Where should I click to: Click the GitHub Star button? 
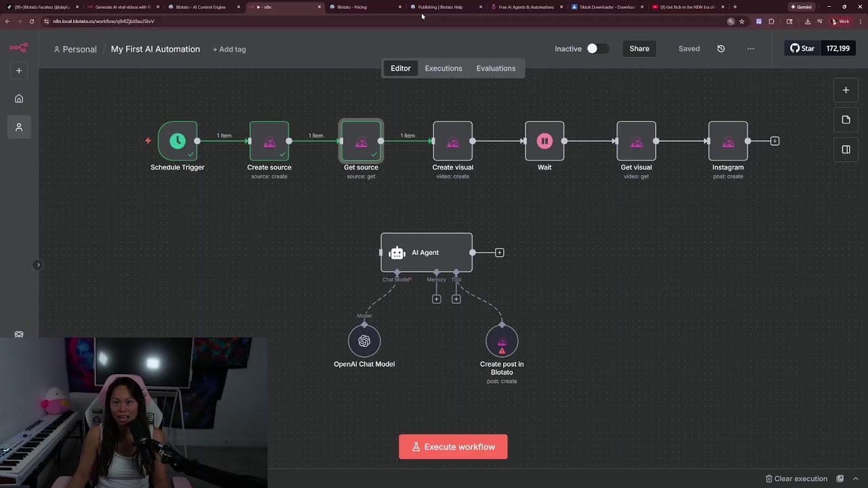point(802,49)
